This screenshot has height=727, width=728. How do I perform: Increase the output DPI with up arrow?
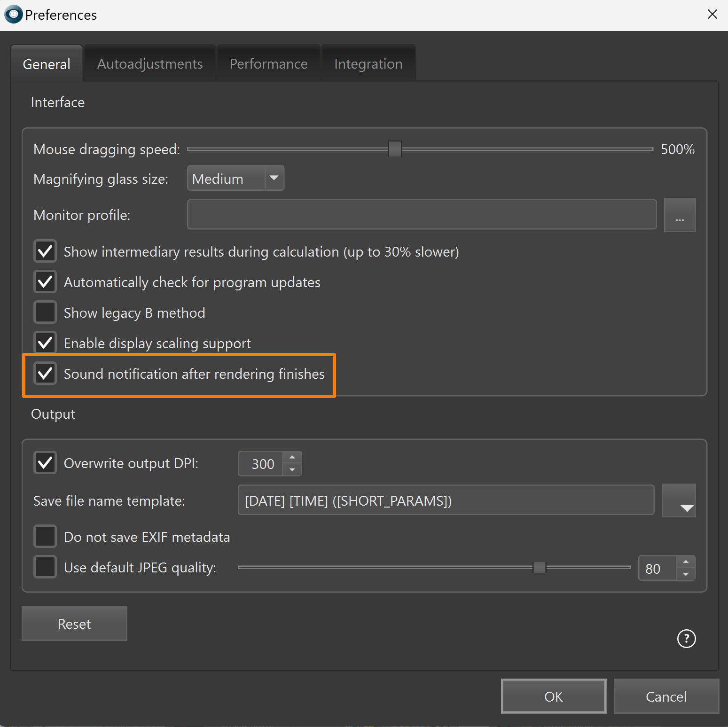pyautogui.click(x=292, y=457)
